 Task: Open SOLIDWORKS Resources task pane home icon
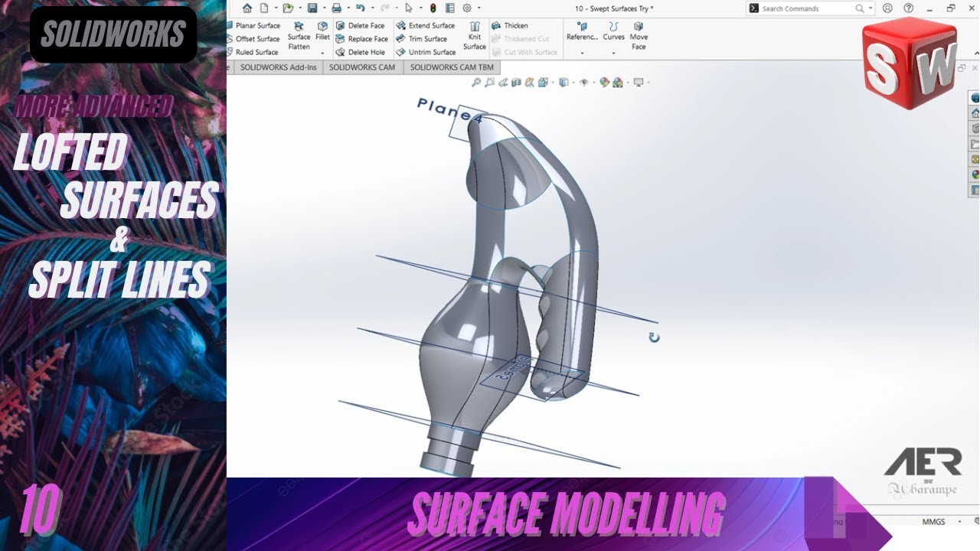975,113
